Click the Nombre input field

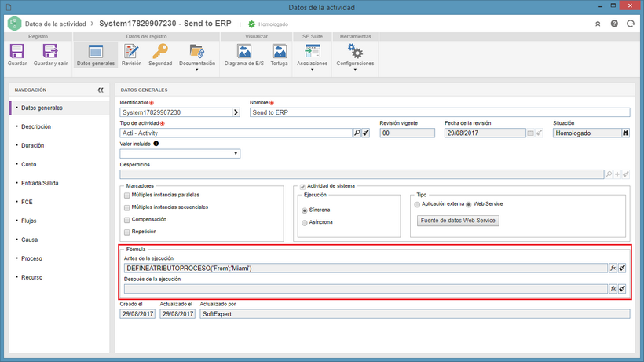[x=440, y=112]
